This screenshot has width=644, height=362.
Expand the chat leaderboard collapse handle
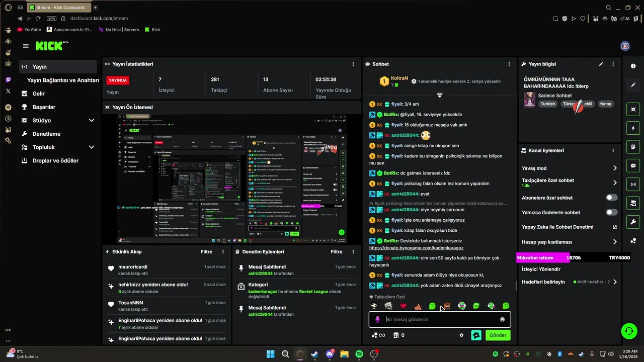(x=440, y=95)
